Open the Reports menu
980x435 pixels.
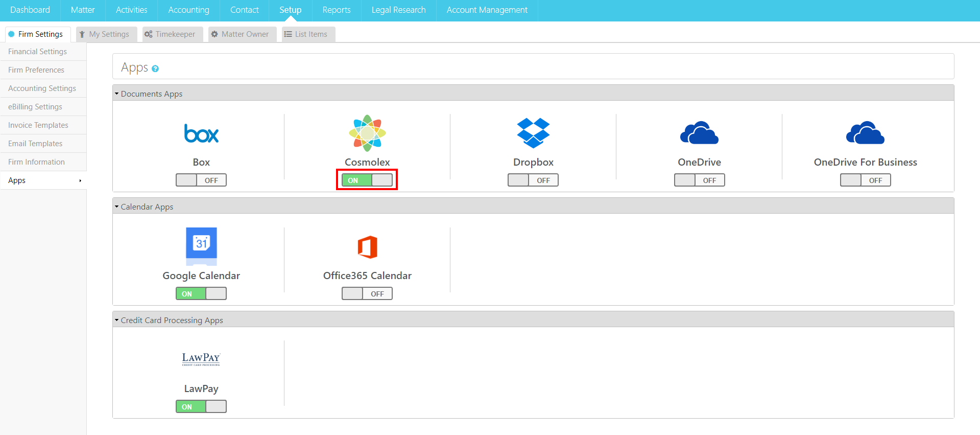click(x=337, y=10)
